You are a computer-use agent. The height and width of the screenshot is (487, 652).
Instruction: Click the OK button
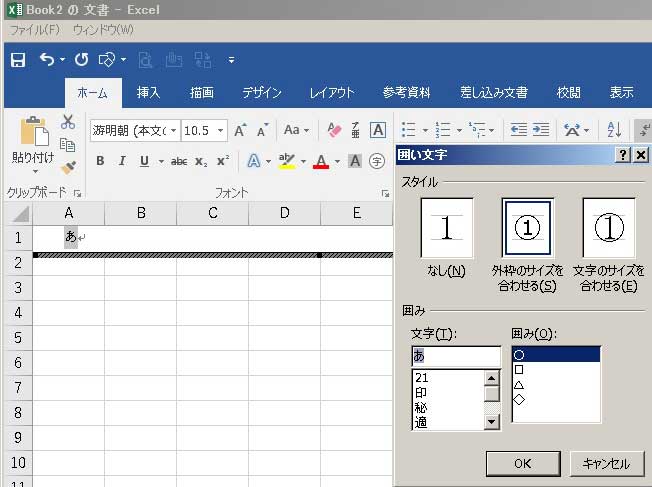[x=522, y=463]
